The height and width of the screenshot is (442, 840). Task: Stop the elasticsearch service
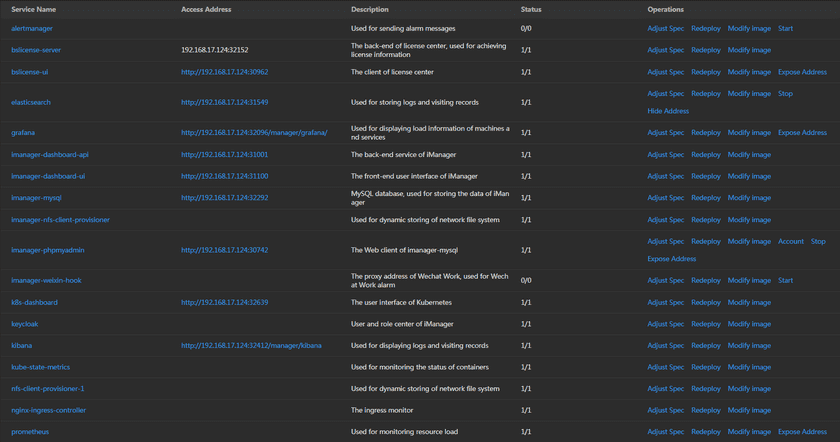click(x=785, y=93)
